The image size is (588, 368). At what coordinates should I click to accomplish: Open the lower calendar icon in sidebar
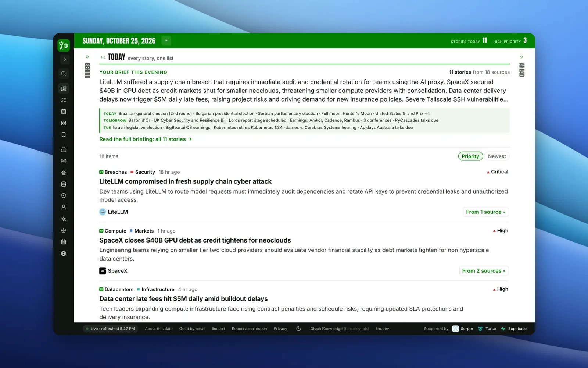click(64, 242)
